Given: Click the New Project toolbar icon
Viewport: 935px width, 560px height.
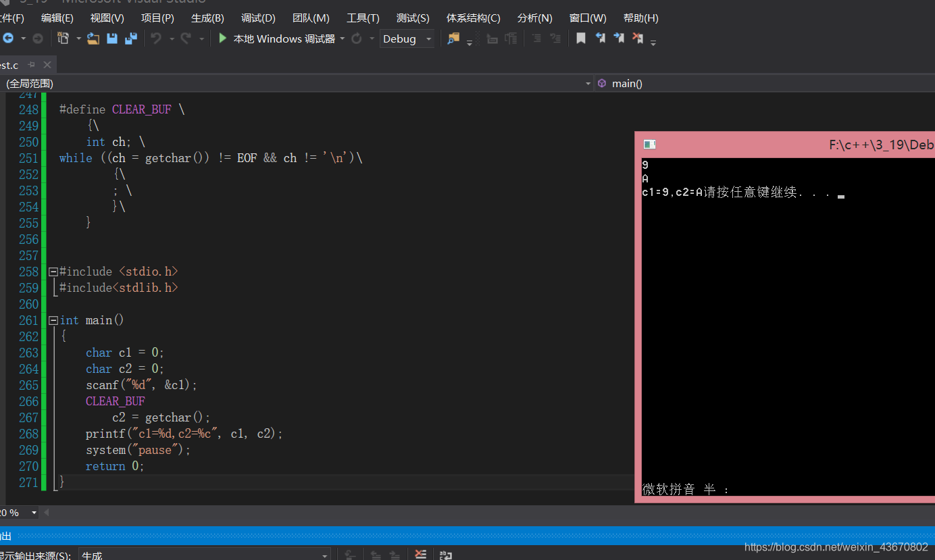Looking at the screenshot, I should [x=63, y=39].
